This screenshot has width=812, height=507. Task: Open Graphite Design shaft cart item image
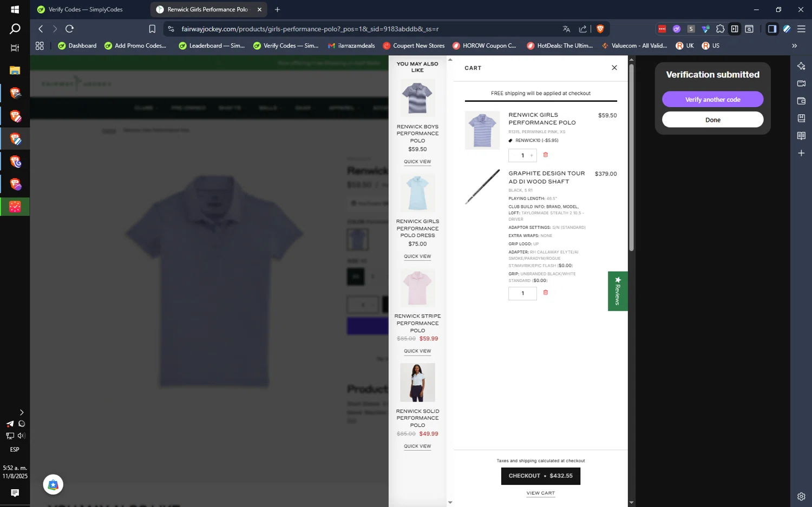click(482, 187)
